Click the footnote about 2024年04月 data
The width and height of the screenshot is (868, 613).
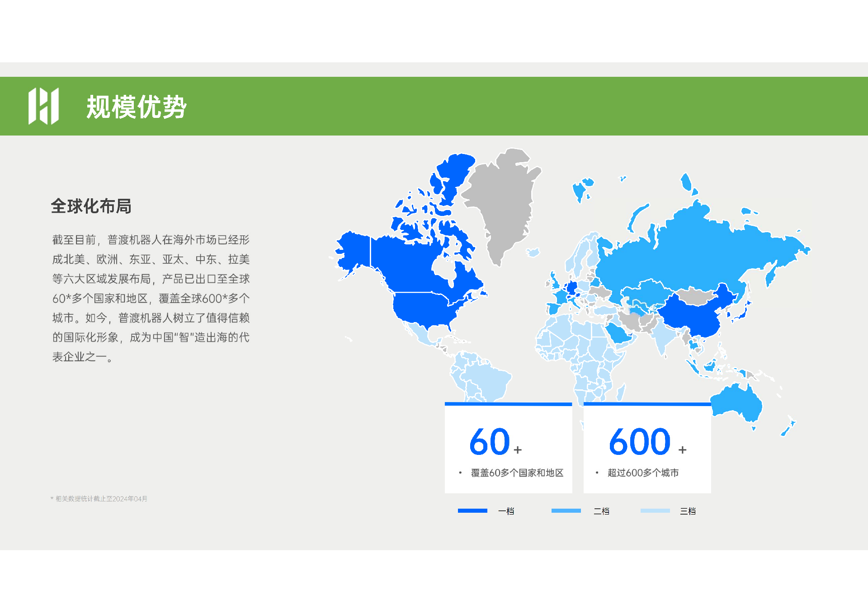pyautogui.click(x=99, y=499)
